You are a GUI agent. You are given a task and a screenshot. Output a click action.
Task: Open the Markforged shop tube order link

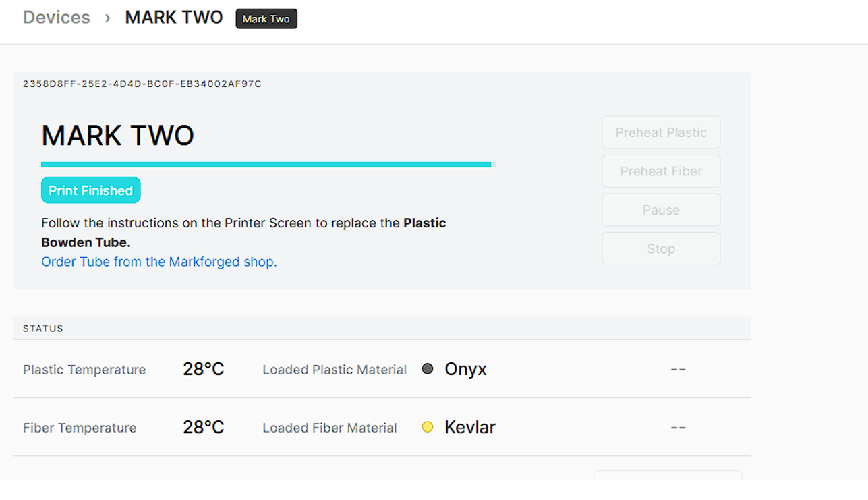158,262
